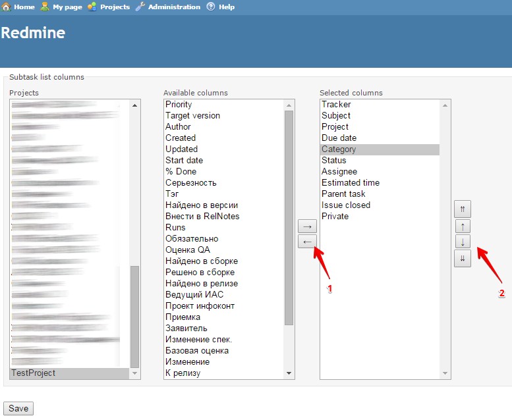The height and width of the screenshot is (420, 512).
Task: Click the Home house icon
Action: pos(6,7)
